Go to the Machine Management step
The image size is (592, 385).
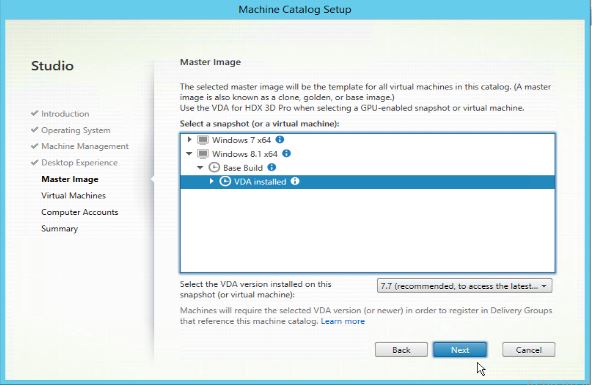(x=85, y=146)
